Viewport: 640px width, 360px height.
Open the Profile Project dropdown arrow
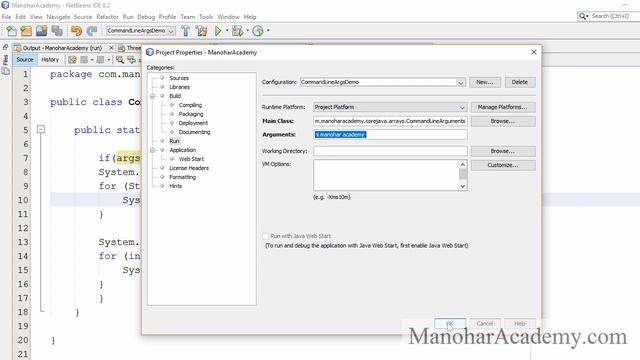pos(268,31)
